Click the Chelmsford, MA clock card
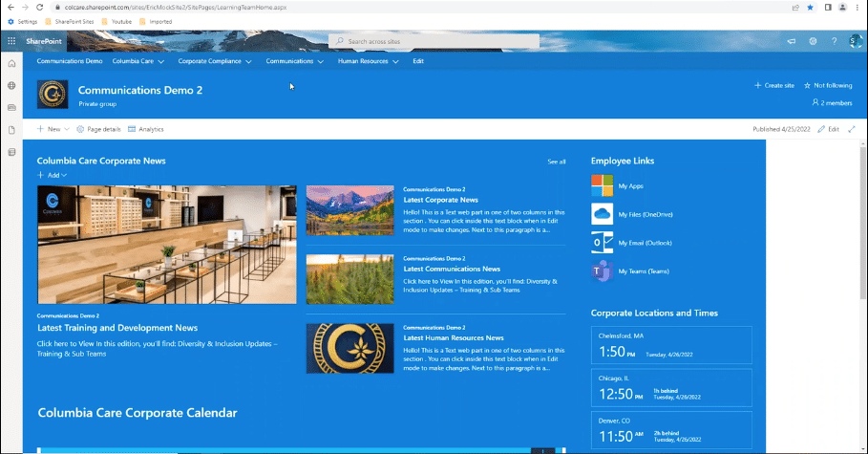Viewport: 868px width, 454px height. coord(671,345)
